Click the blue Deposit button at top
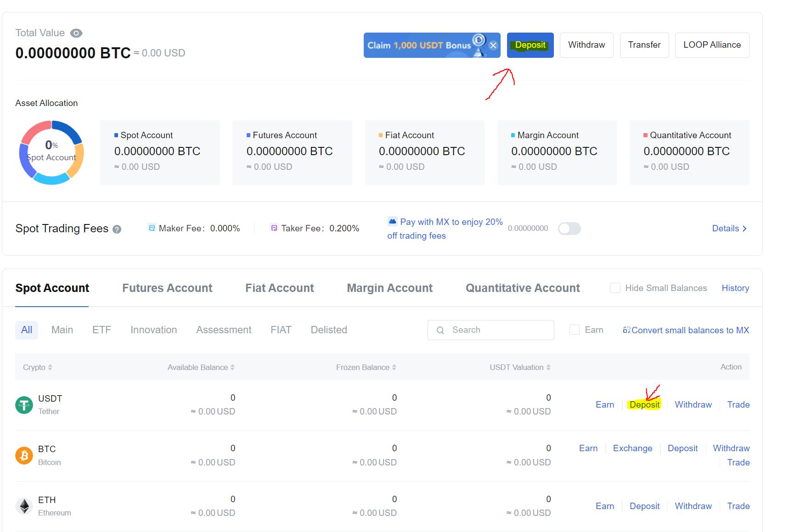Image resolution: width=795 pixels, height=532 pixels. (530, 45)
